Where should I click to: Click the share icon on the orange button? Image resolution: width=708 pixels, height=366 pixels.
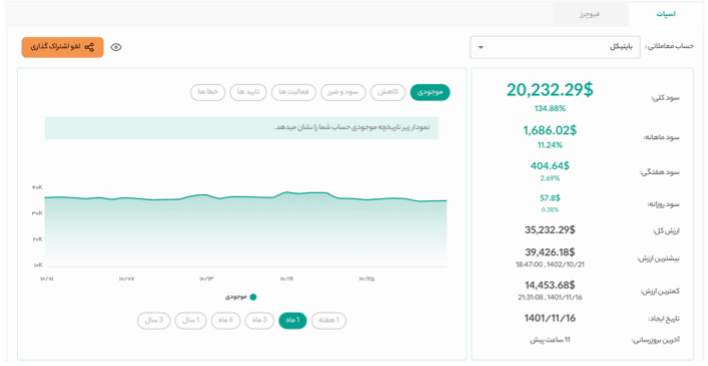point(90,47)
